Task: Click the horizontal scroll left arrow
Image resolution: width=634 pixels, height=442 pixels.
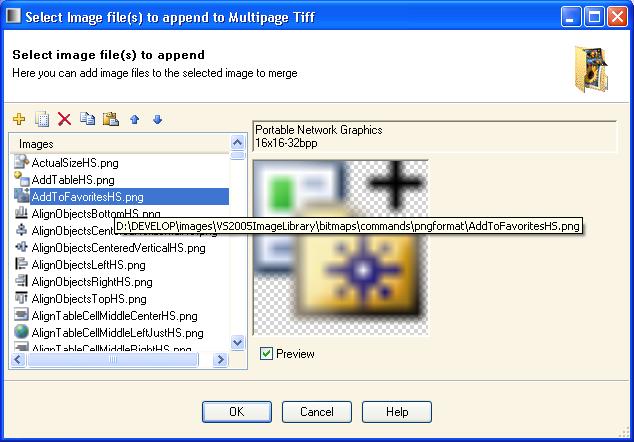Action: (x=19, y=359)
